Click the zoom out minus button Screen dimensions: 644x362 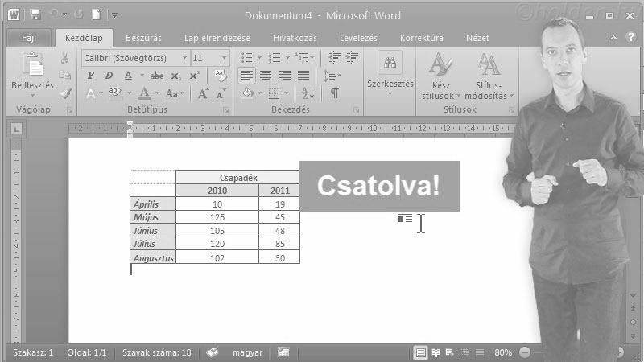pos(525,352)
